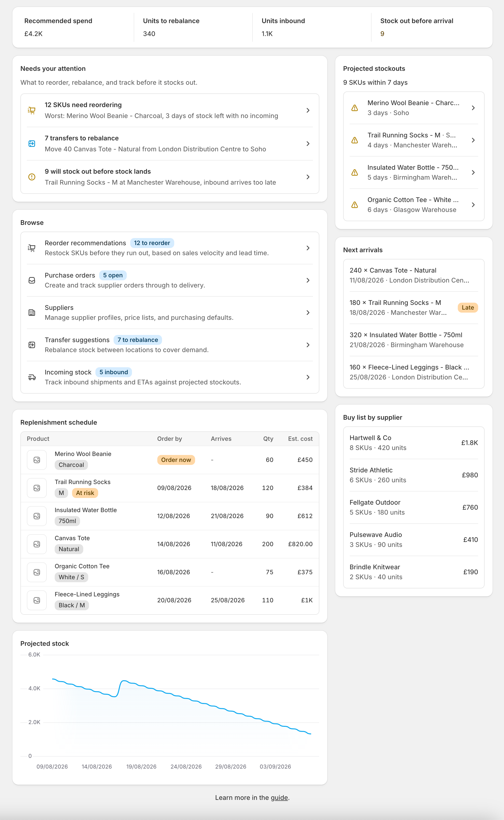The image size is (504, 820).
Task: Open the Reorder recommendations browse item
Action: [x=170, y=248]
